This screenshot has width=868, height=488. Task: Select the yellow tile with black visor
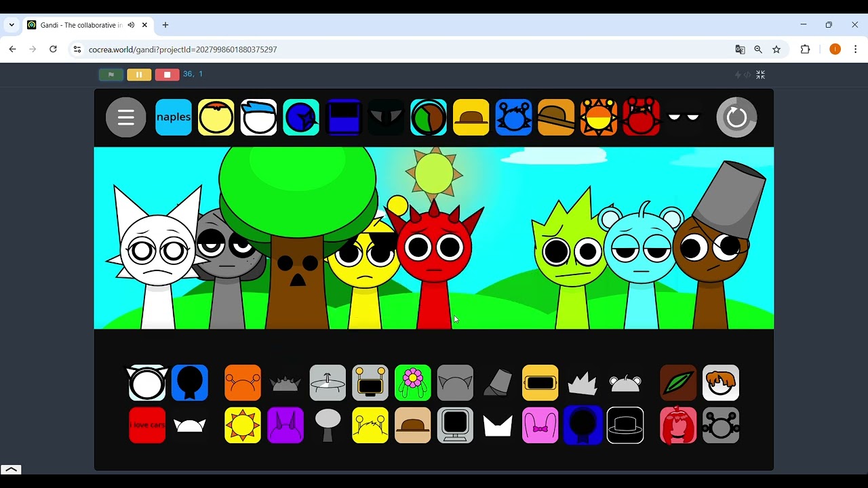pos(540,382)
